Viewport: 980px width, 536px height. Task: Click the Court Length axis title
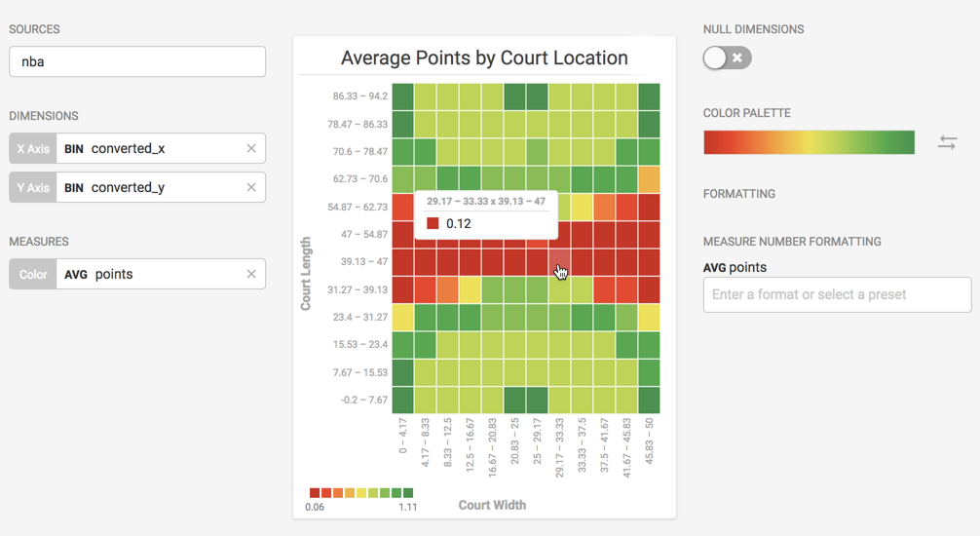coord(306,274)
